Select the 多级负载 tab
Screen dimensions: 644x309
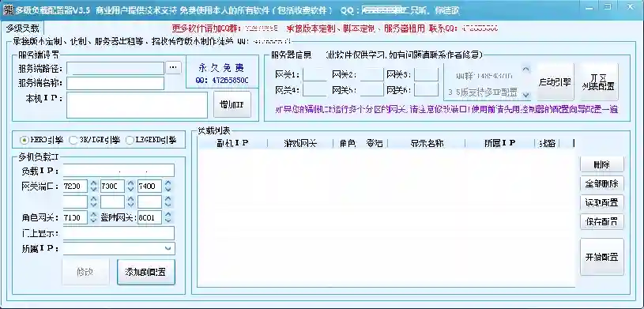click(x=23, y=28)
